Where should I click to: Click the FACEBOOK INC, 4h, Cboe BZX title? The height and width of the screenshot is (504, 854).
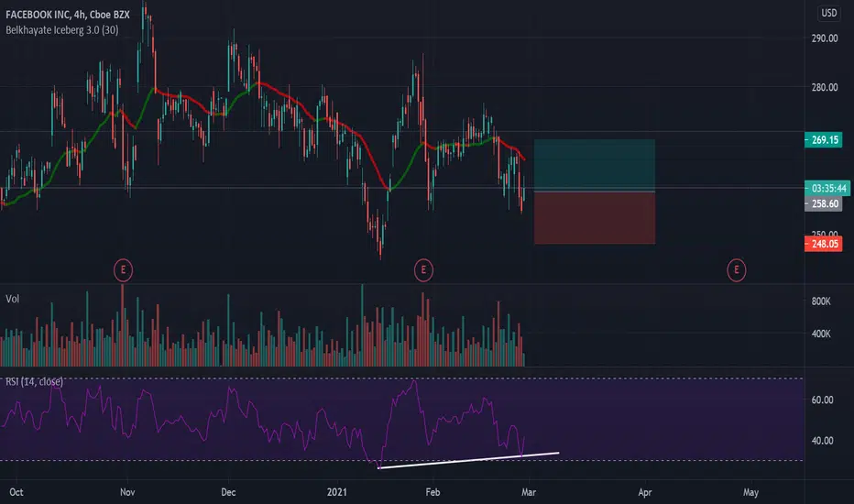coord(68,15)
